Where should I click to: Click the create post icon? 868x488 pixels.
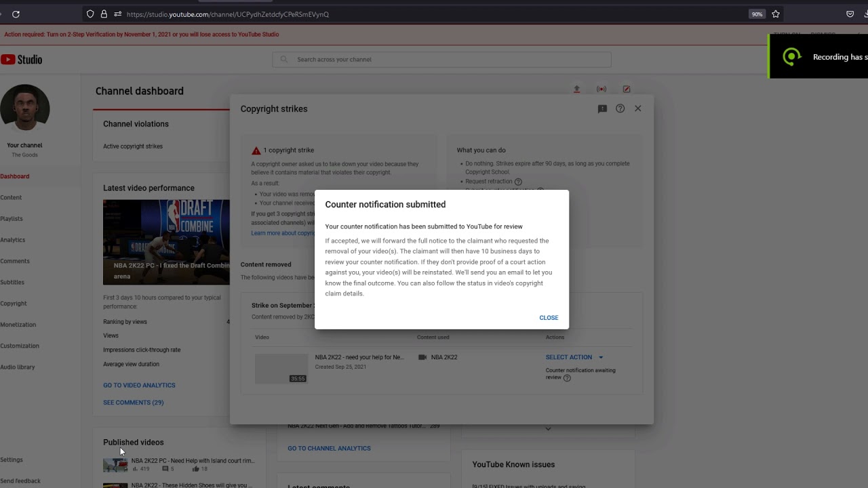click(627, 89)
